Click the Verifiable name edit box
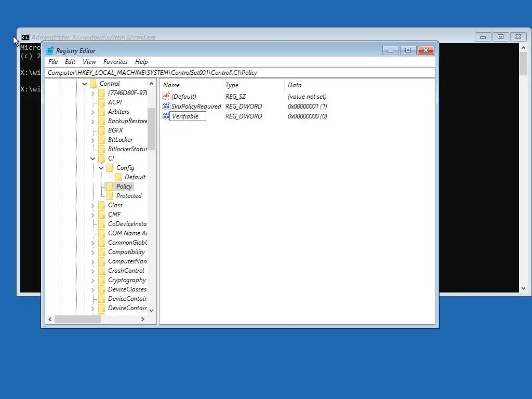The height and width of the screenshot is (399, 532). [x=188, y=116]
